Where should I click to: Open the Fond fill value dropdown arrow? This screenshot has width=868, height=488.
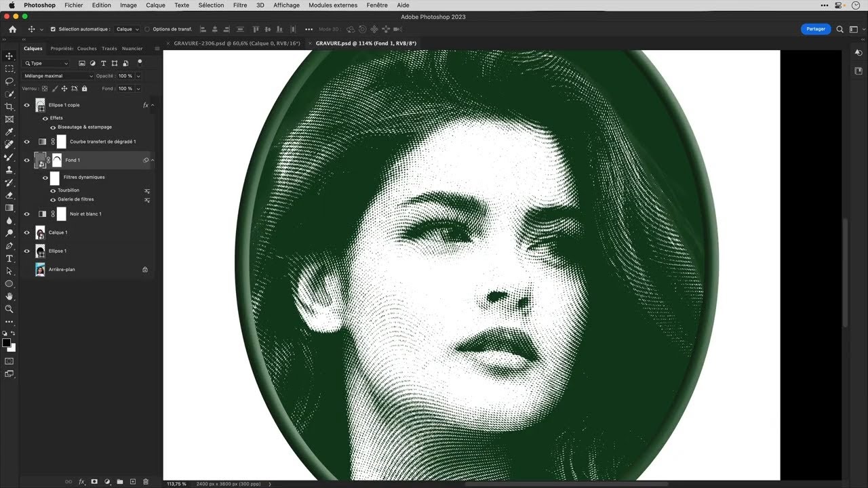click(138, 89)
